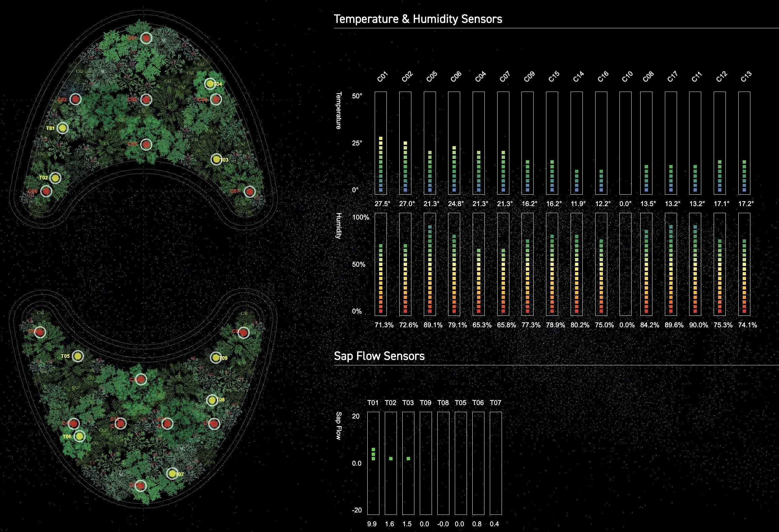Click the C13 column label
The height and width of the screenshot is (532, 779).
pos(746,77)
